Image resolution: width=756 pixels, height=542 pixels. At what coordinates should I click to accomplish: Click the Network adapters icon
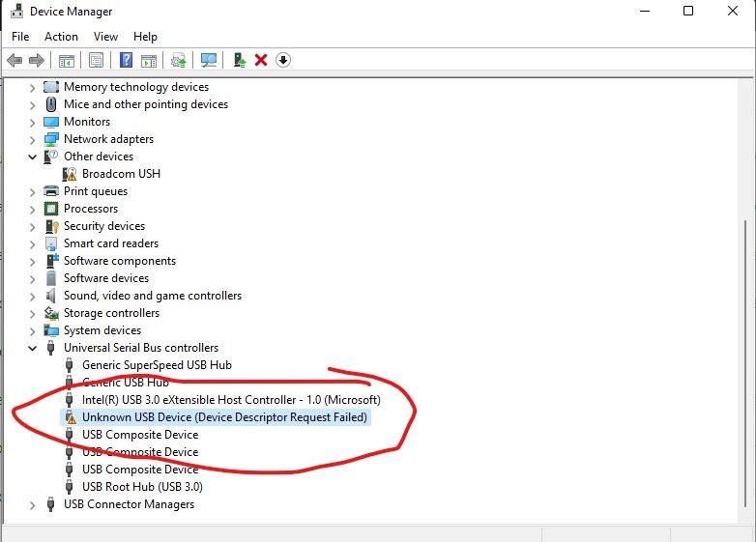pyautogui.click(x=51, y=139)
